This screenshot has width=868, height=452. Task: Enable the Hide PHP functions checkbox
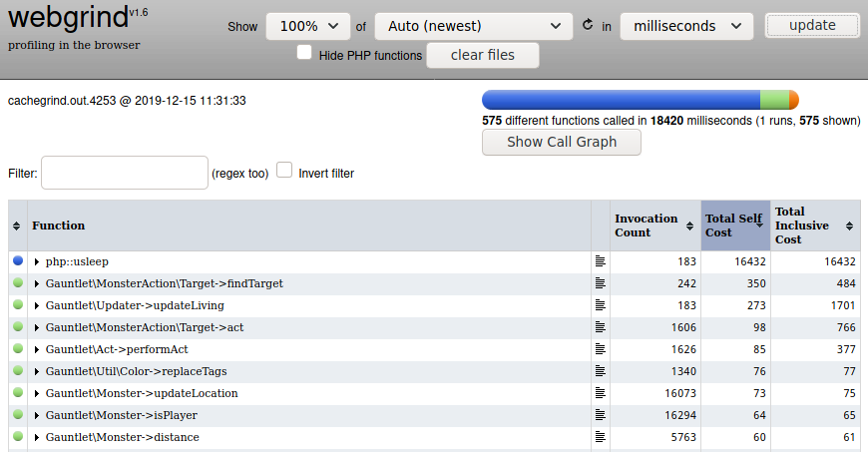[x=305, y=53]
